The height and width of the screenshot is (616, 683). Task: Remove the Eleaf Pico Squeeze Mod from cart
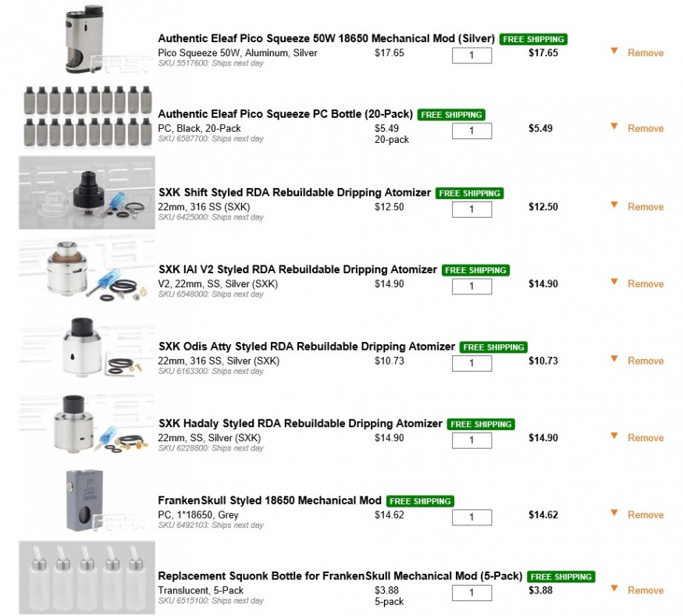tap(646, 53)
